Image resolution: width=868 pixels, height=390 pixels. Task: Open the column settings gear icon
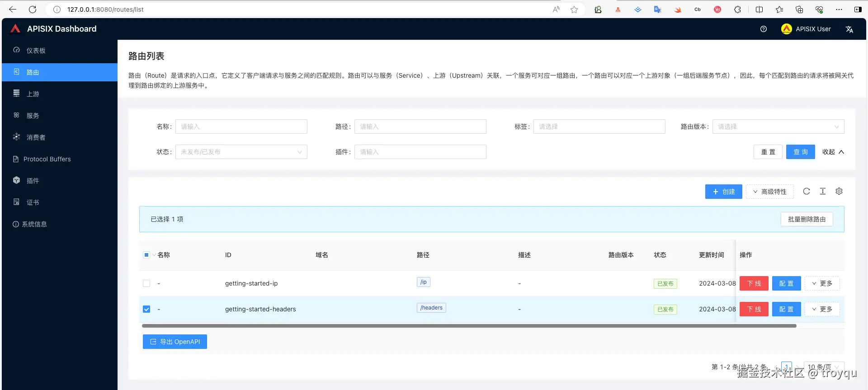[x=839, y=191]
